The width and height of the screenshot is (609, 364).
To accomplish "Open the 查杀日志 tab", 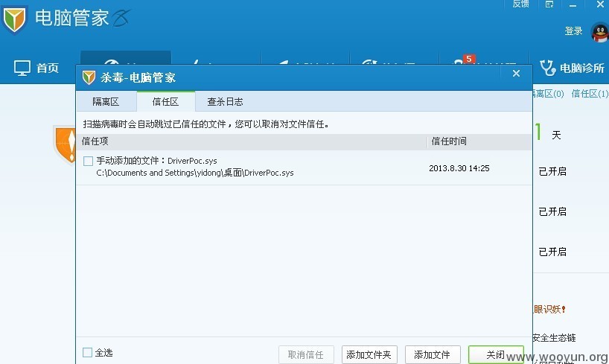I will click(225, 102).
